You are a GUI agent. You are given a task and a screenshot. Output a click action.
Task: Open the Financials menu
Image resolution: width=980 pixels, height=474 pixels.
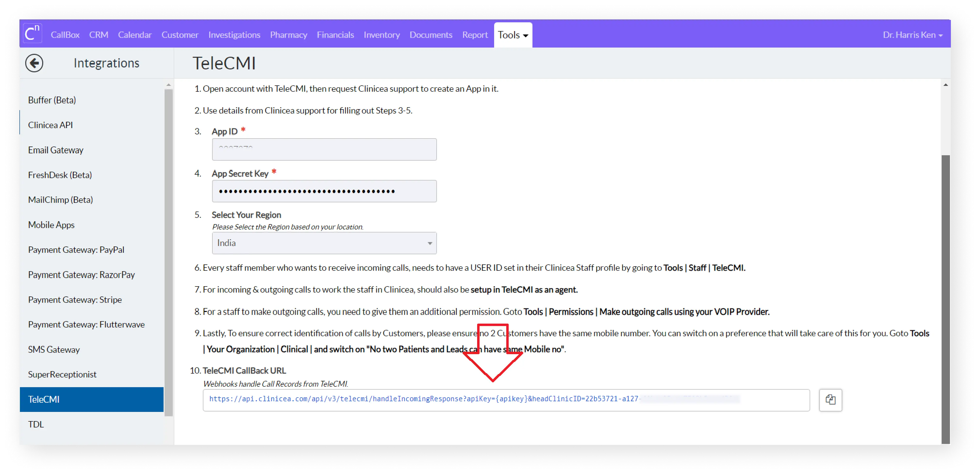click(335, 35)
